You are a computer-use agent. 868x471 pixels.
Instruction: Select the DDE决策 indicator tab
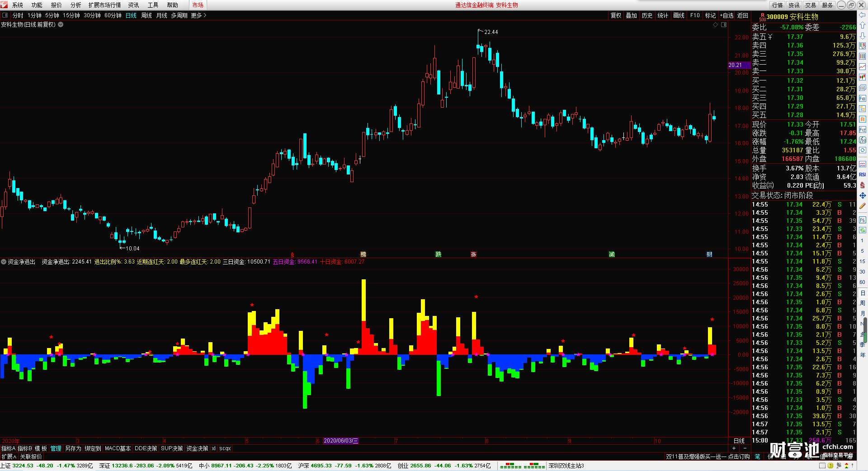click(146, 448)
